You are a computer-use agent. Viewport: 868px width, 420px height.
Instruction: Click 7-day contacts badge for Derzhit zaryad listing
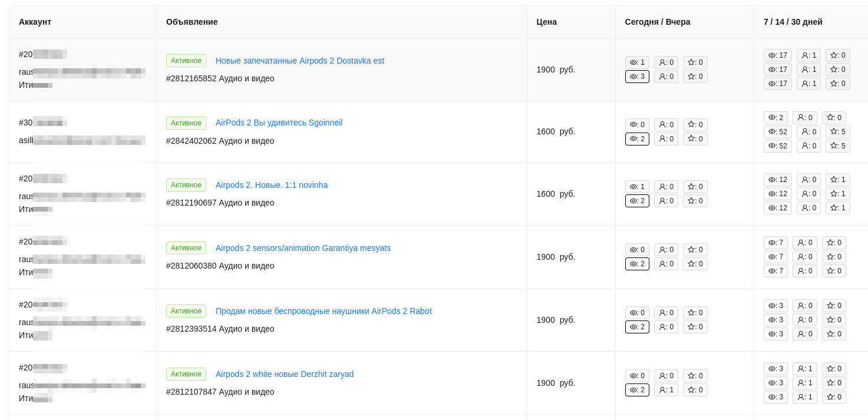tap(804, 369)
